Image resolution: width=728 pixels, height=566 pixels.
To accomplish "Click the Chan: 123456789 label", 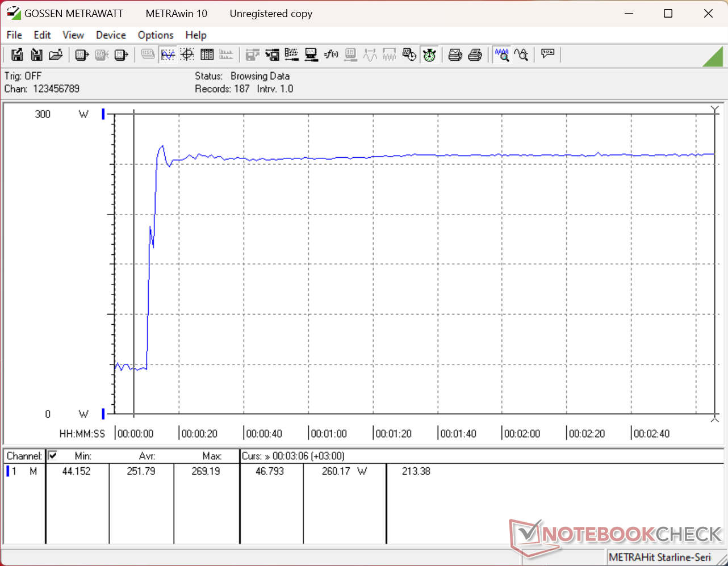I will pos(42,89).
